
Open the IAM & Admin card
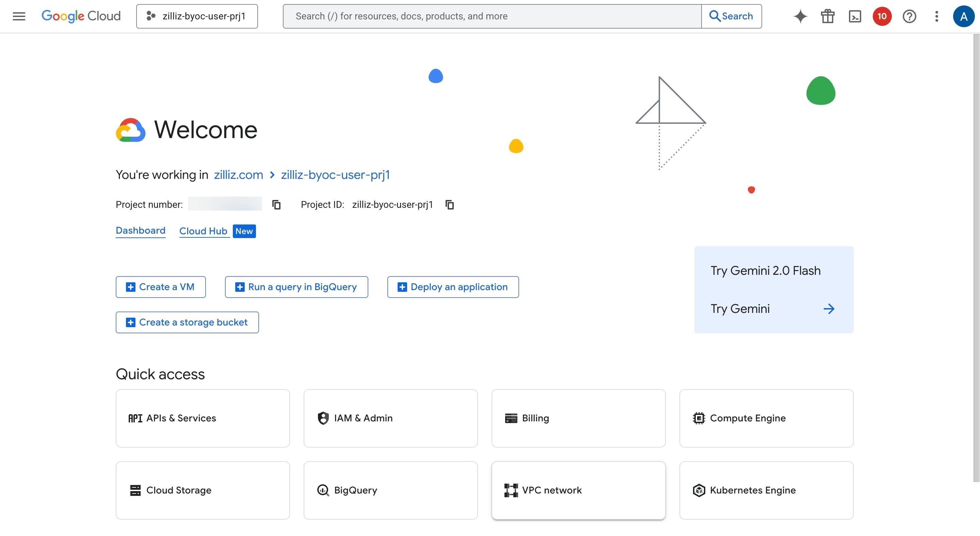390,418
